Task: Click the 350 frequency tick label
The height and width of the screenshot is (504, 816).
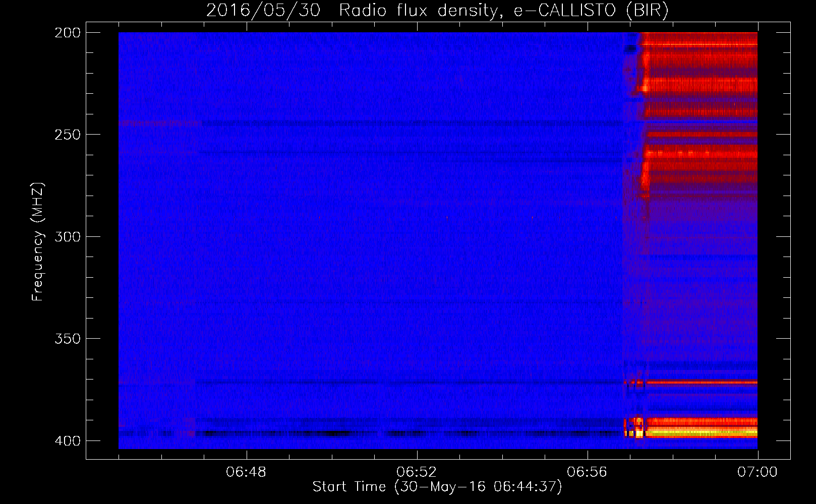Action: click(67, 339)
